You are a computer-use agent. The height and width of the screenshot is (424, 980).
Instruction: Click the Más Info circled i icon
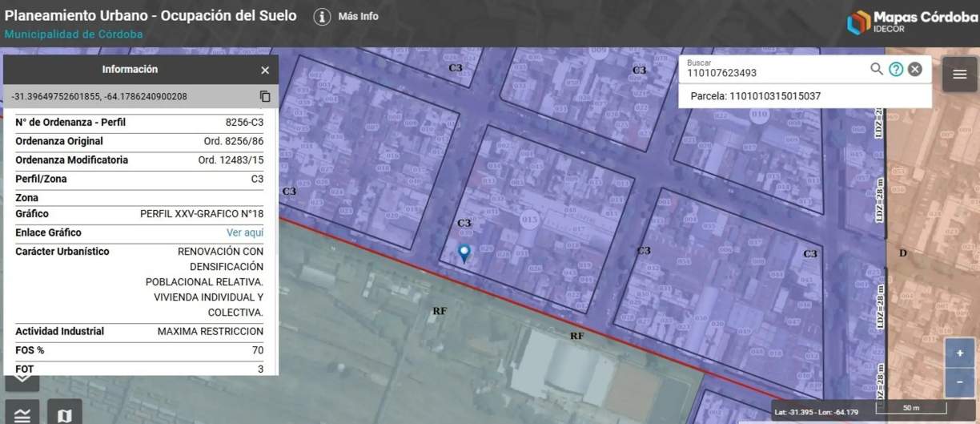(x=322, y=17)
